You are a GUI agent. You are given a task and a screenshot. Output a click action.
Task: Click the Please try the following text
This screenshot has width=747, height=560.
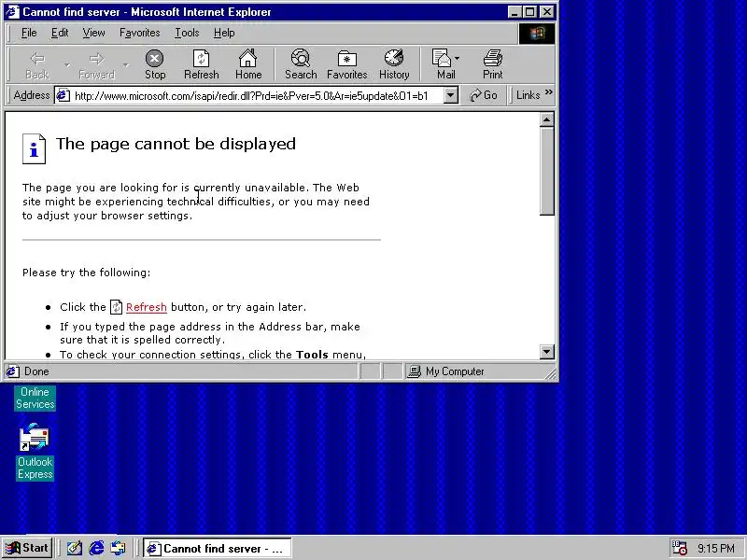click(86, 273)
